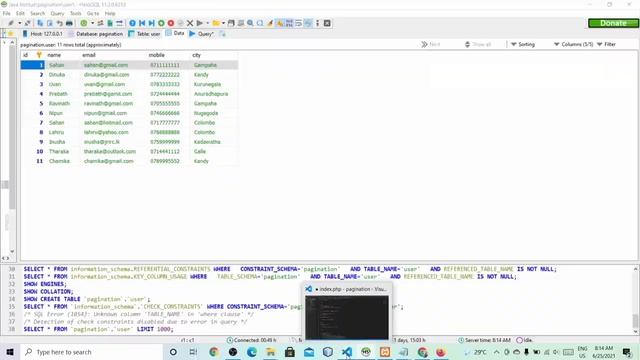This screenshot has width=640, height=360.
Task: Select the city cell Anuradhapura
Action: pos(211,94)
